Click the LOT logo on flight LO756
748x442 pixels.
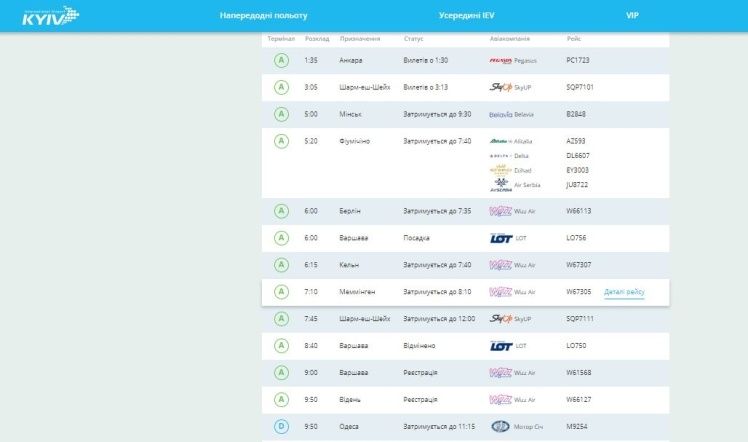pos(501,238)
